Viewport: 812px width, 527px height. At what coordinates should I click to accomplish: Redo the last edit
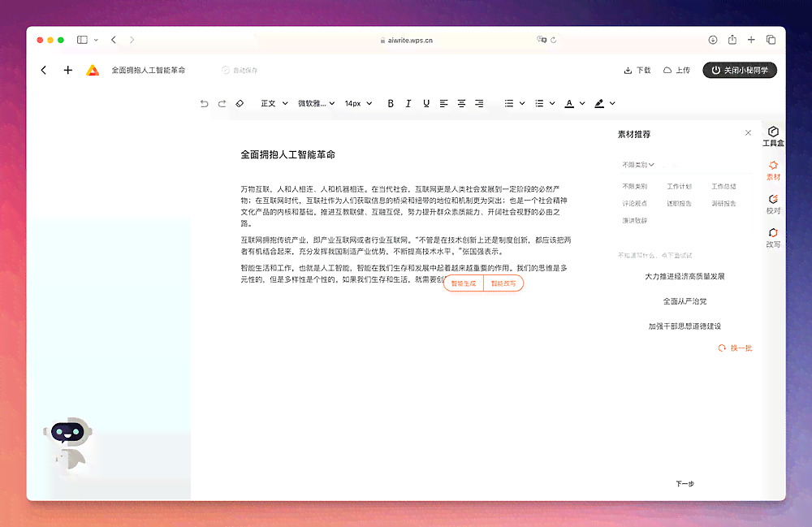[x=222, y=104]
